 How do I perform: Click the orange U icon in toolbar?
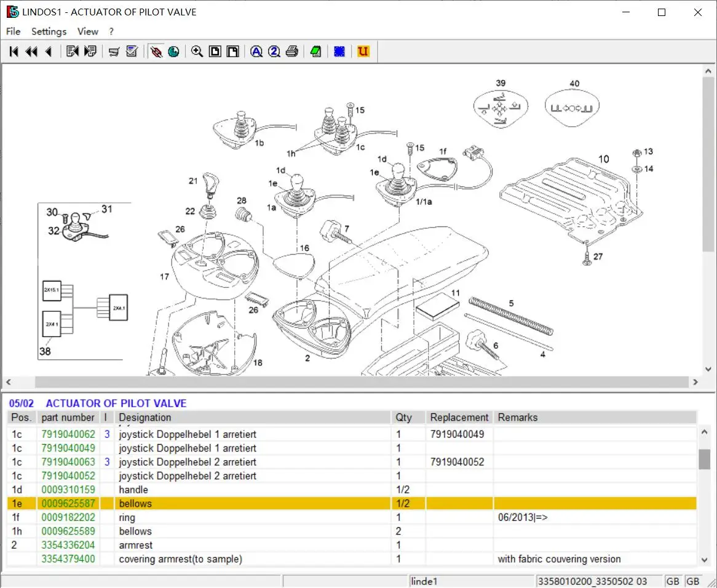363,52
